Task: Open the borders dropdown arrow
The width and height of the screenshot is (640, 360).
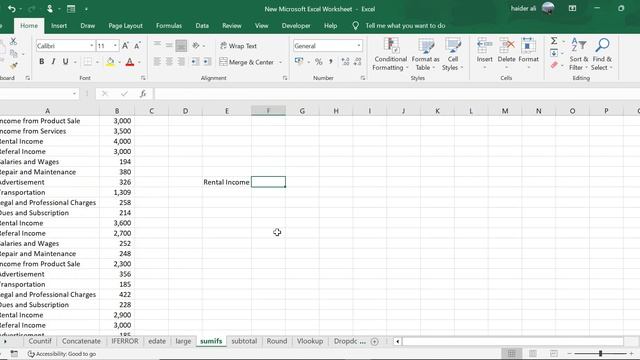Action: tap(97, 62)
